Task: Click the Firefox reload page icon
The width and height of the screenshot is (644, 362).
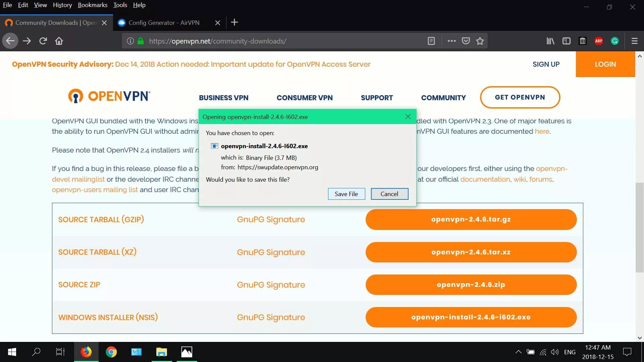Action: pos(43,41)
